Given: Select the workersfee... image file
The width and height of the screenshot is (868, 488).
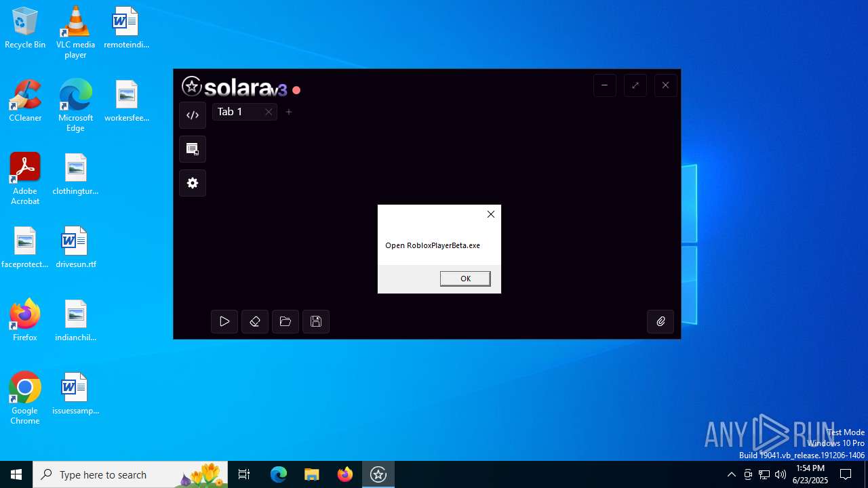Looking at the screenshot, I should click(126, 101).
